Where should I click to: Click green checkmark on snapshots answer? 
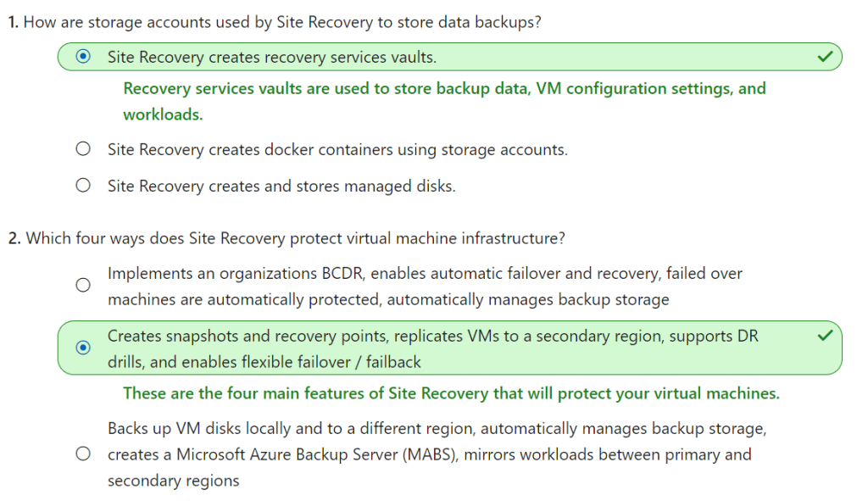pyautogui.click(x=823, y=337)
